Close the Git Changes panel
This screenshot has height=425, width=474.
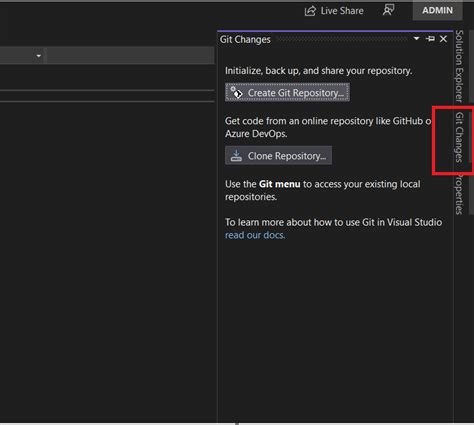[x=443, y=39]
